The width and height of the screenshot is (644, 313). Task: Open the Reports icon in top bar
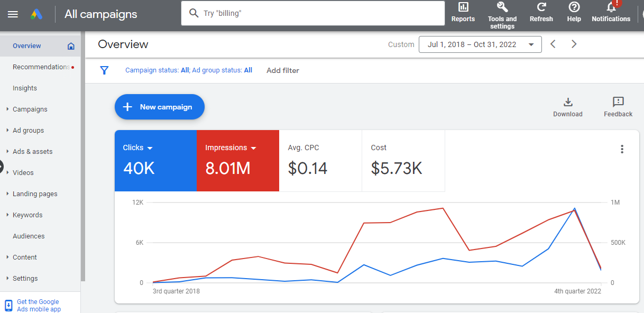point(463,11)
